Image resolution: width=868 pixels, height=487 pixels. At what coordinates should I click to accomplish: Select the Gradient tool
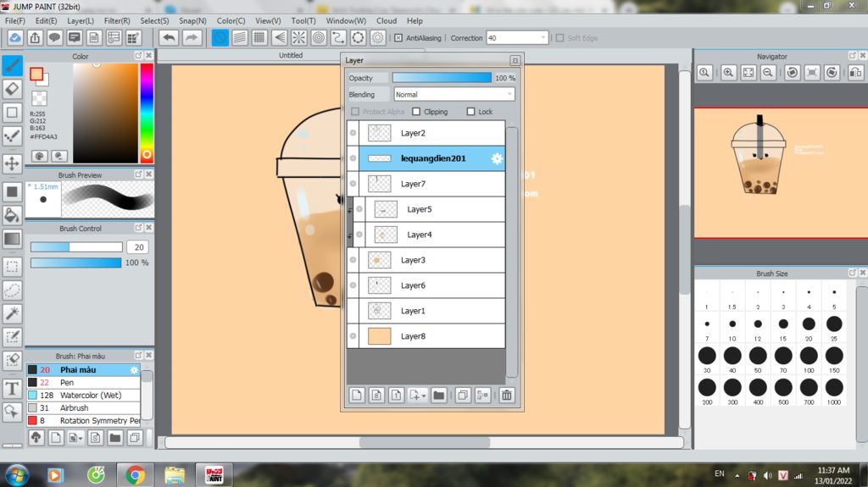(x=12, y=239)
